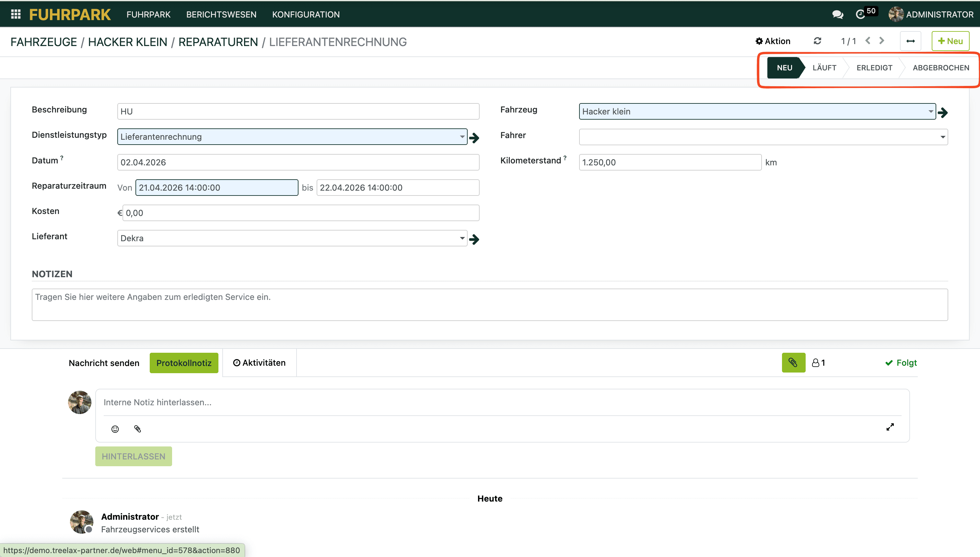
Task: Go to previous record arrow
Action: pyautogui.click(x=868, y=41)
